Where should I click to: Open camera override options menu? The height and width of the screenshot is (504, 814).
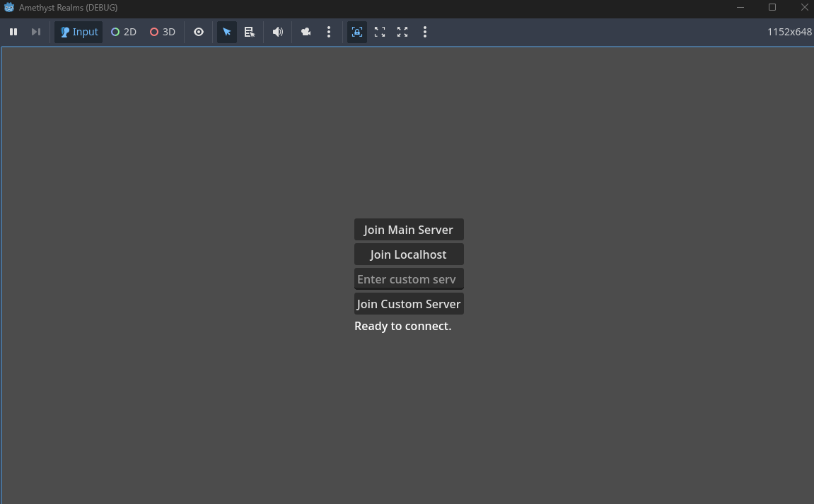329,33
